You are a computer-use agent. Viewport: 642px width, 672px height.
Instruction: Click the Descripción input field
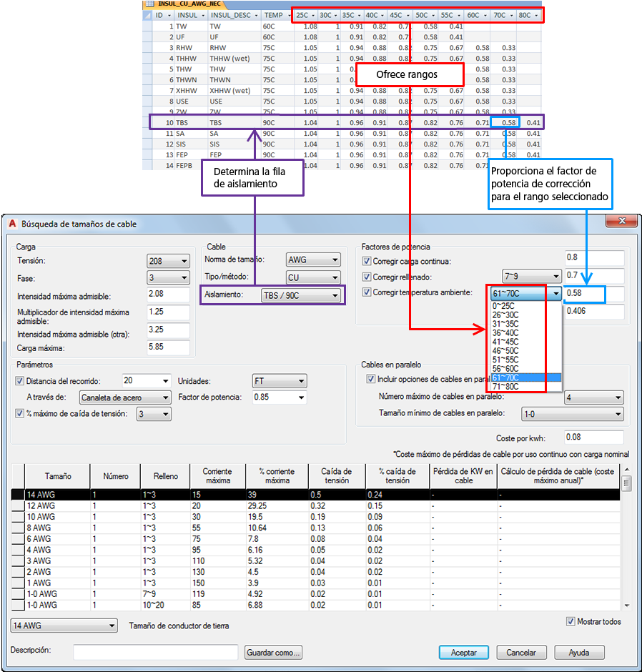coord(156,651)
